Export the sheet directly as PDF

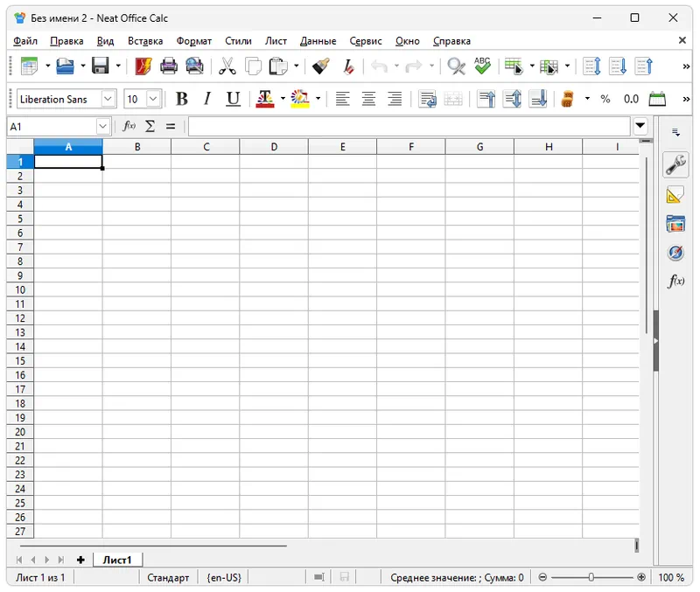pos(143,66)
